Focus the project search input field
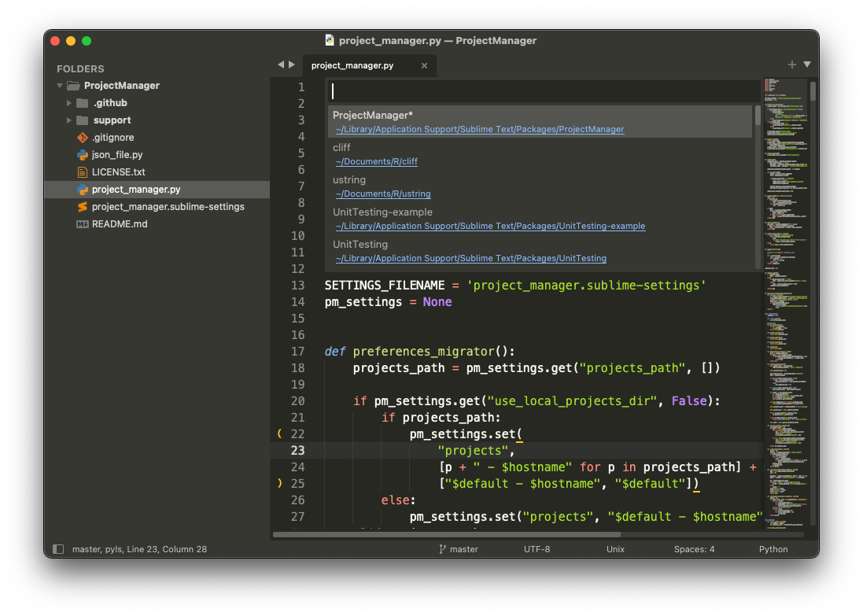The width and height of the screenshot is (863, 616). tap(544, 91)
